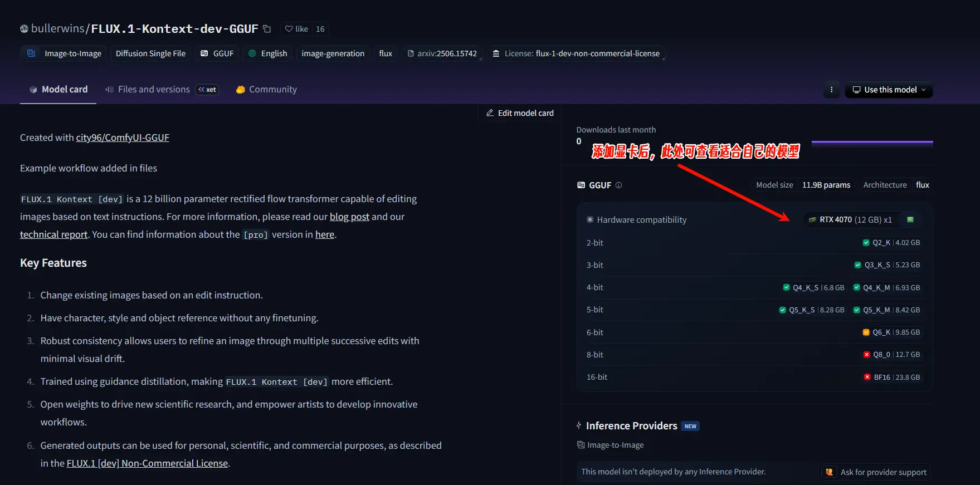The height and width of the screenshot is (485, 980).
Task: Open the Community tab
Action: pos(266,89)
